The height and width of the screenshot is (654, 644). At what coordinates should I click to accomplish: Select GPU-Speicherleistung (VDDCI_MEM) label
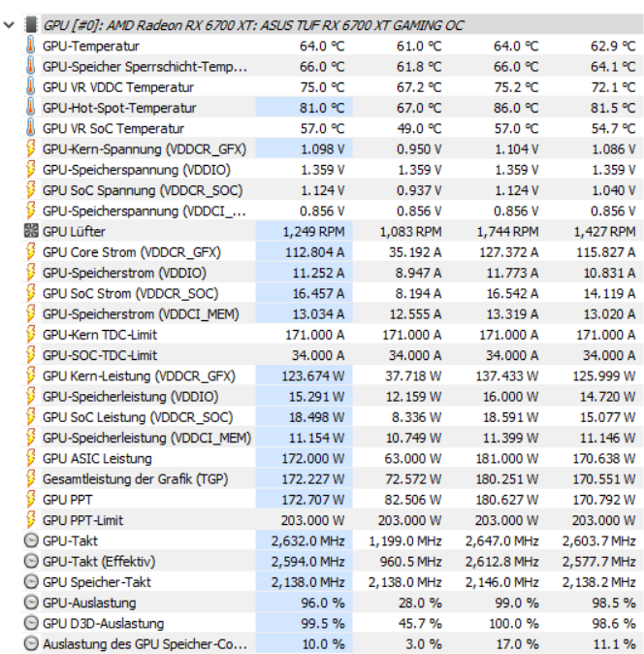click(146, 438)
